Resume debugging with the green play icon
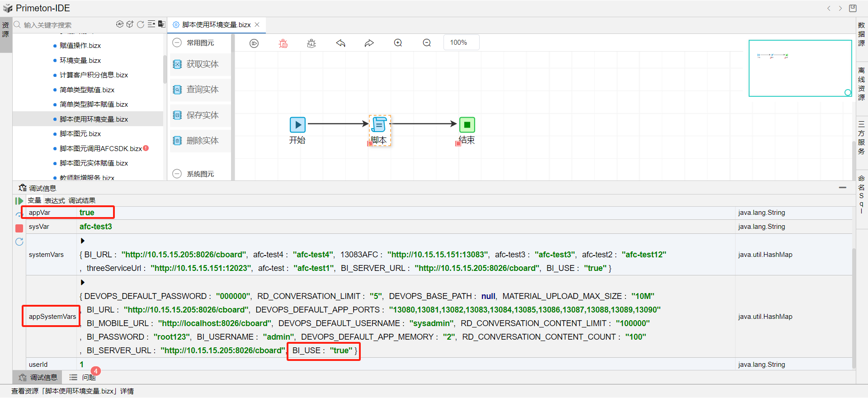Viewport: 868px width, 398px height. pos(19,201)
